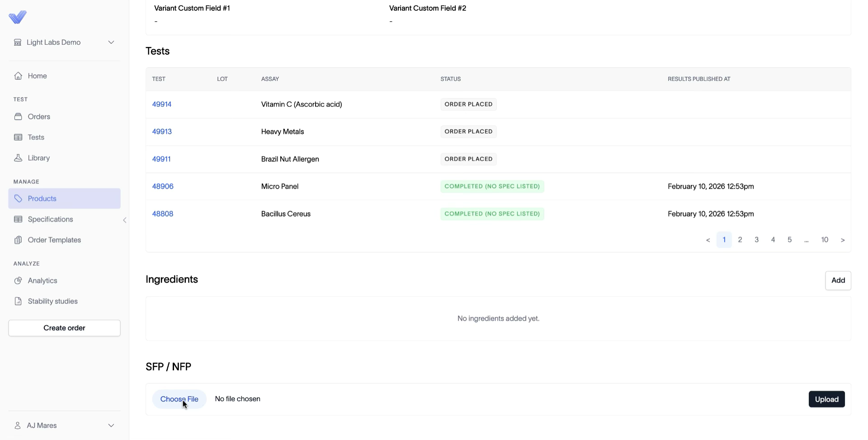Open Analytics via pie chart icon
868x440 pixels.
pyautogui.click(x=18, y=281)
